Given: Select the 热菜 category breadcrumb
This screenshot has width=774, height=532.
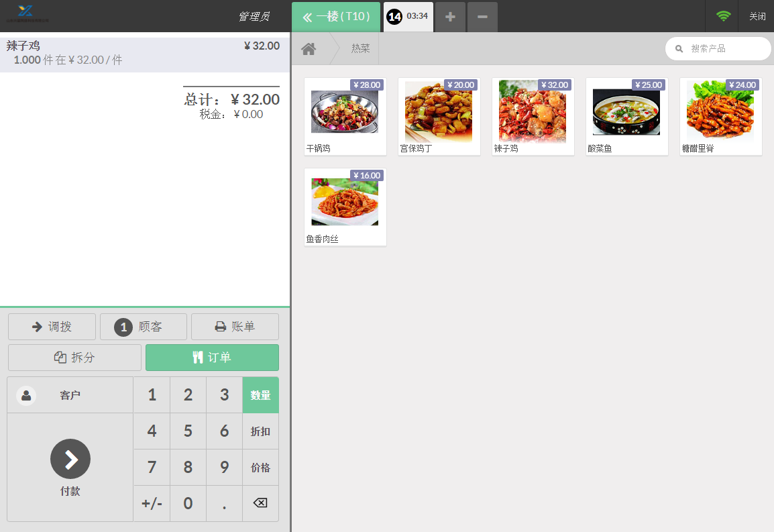Looking at the screenshot, I should 360,49.
